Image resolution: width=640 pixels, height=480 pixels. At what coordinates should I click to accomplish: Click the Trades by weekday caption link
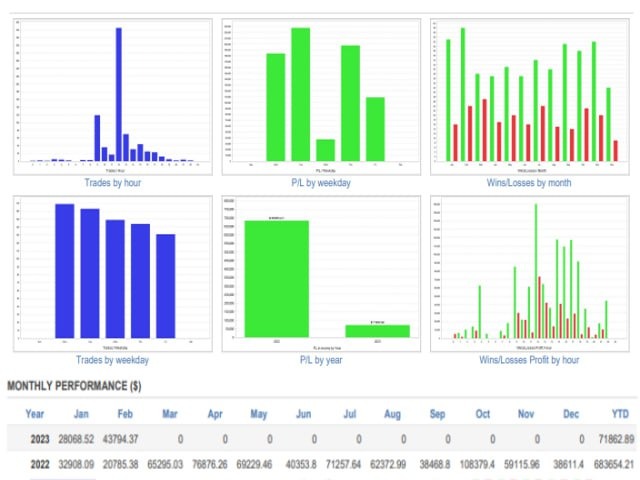pyautogui.click(x=112, y=360)
